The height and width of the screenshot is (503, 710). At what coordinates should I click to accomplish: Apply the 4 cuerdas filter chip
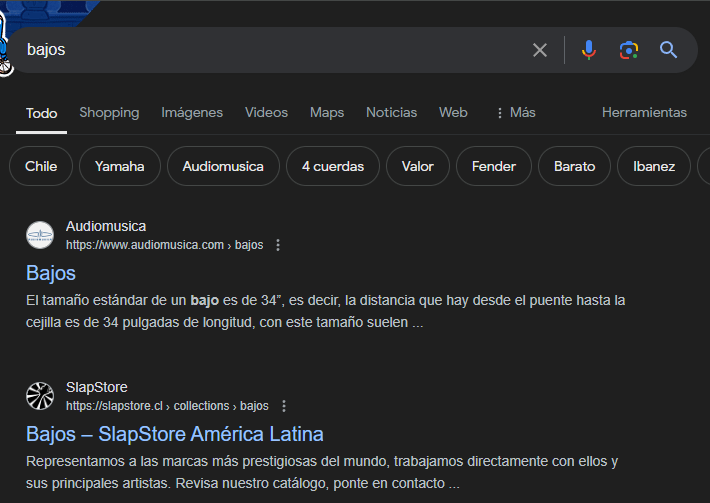(333, 166)
